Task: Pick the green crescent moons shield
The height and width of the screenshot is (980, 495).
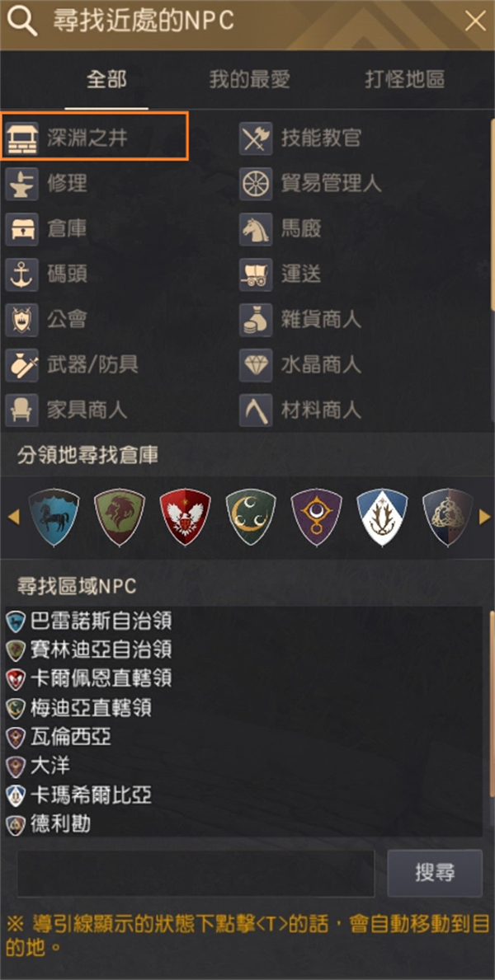Action: pos(251,518)
